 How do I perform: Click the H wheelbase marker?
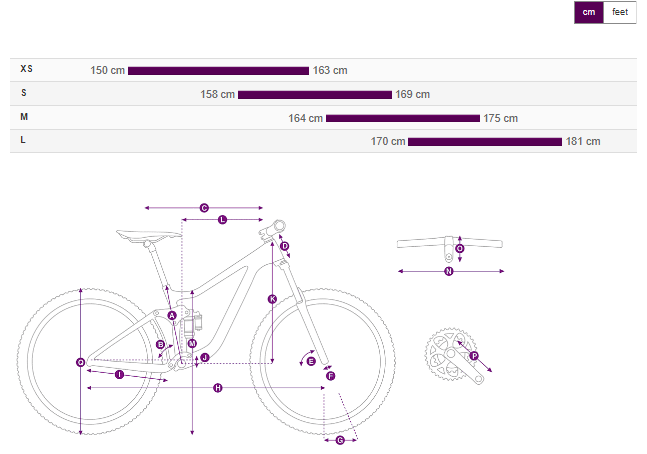click(217, 387)
